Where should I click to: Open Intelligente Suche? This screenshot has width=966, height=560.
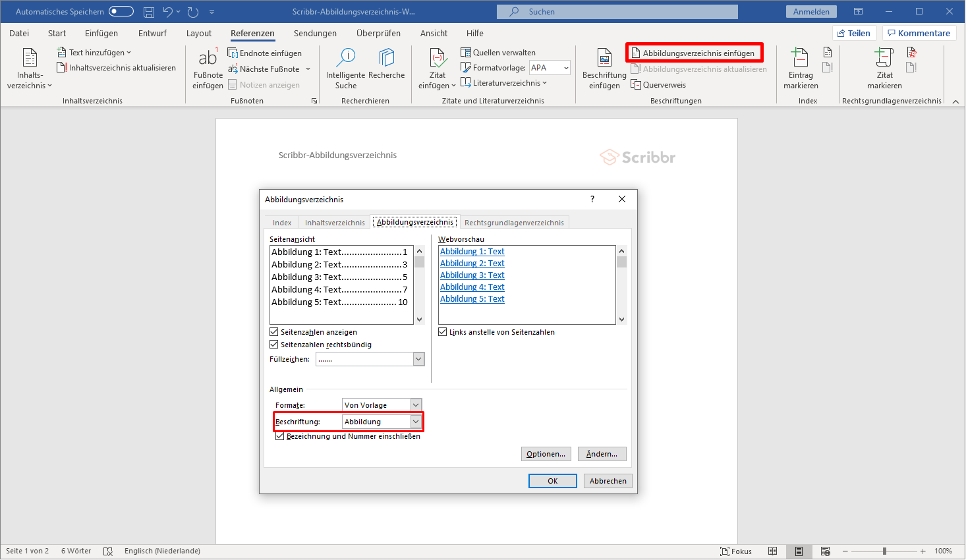345,69
